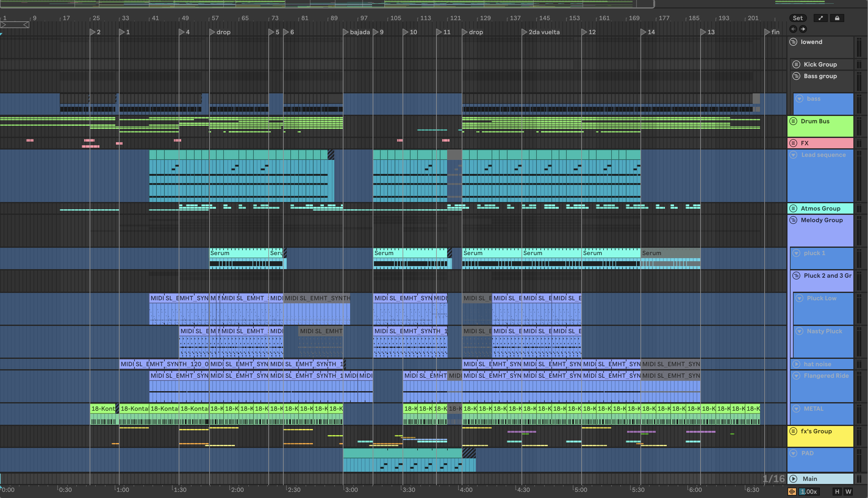Fold the FX group track

794,143
